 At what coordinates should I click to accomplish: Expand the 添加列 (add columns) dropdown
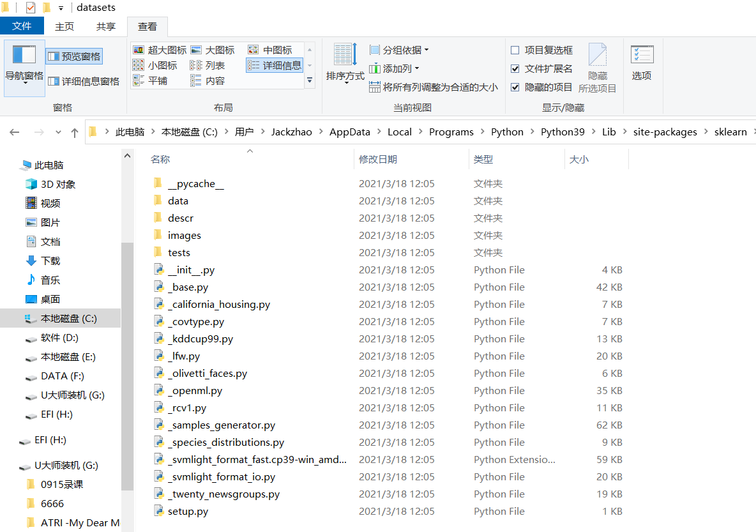pyautogui.click(x=395, y=68)
